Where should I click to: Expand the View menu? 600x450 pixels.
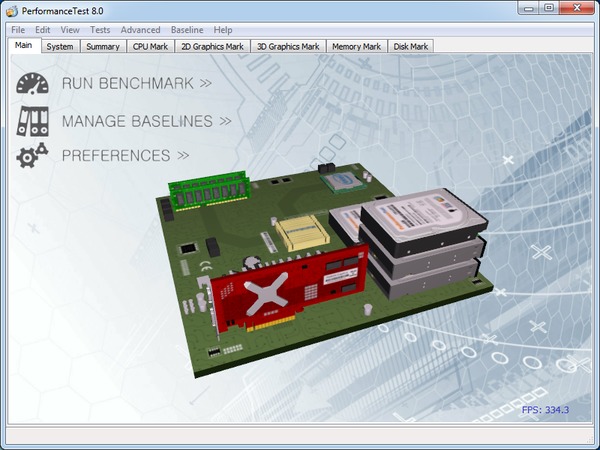(70, 30)
